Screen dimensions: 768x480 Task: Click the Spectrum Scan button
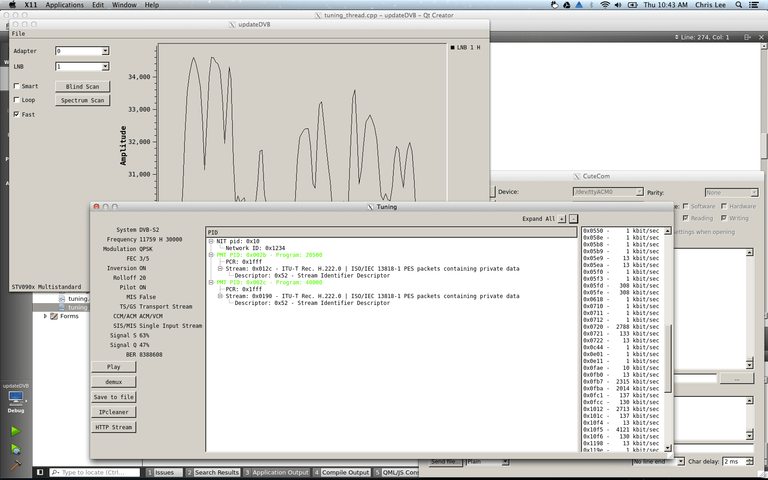82,100
